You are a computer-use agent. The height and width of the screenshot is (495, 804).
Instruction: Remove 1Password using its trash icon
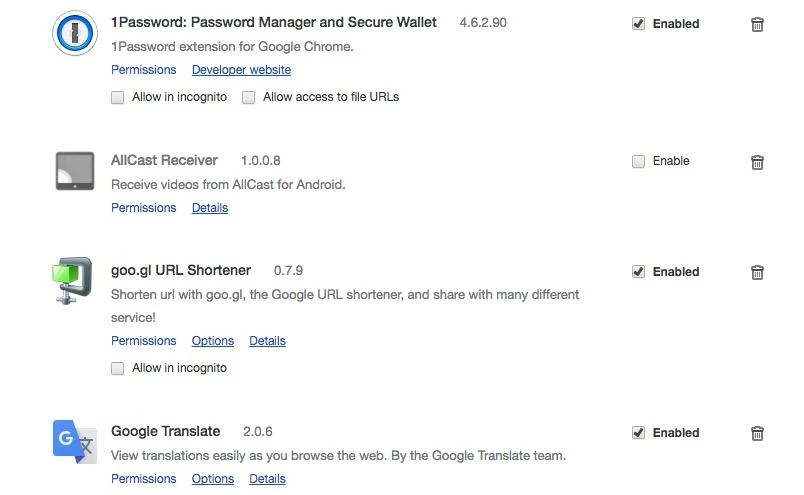[757, 24]
